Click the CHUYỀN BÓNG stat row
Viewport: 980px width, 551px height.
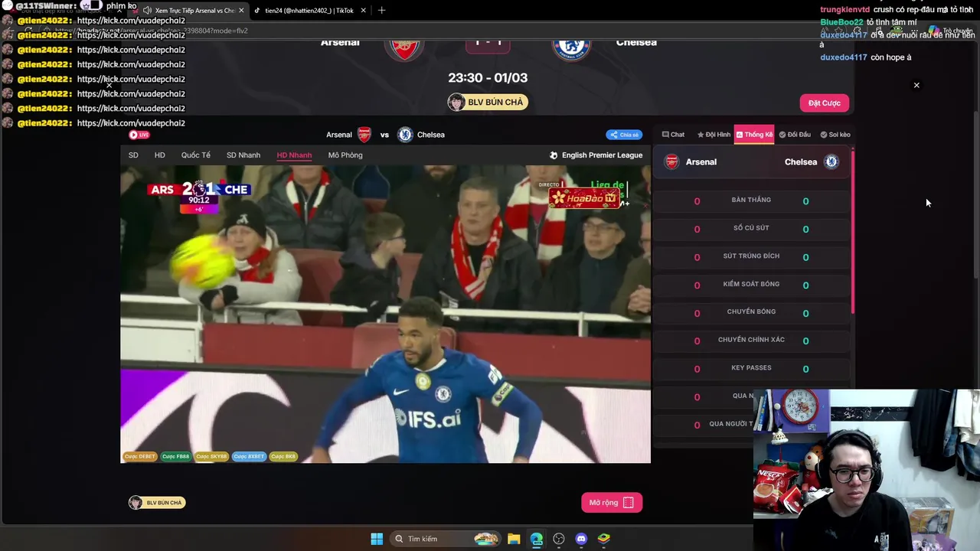click(x=751, y=312)
